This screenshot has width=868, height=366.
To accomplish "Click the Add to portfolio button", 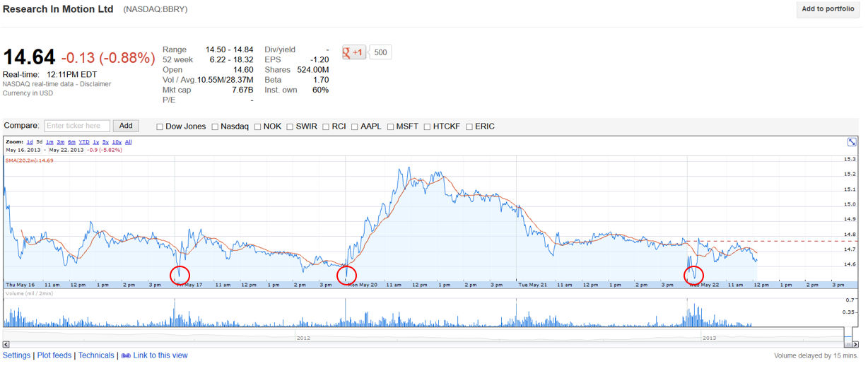I will click(x=828, y=9).
